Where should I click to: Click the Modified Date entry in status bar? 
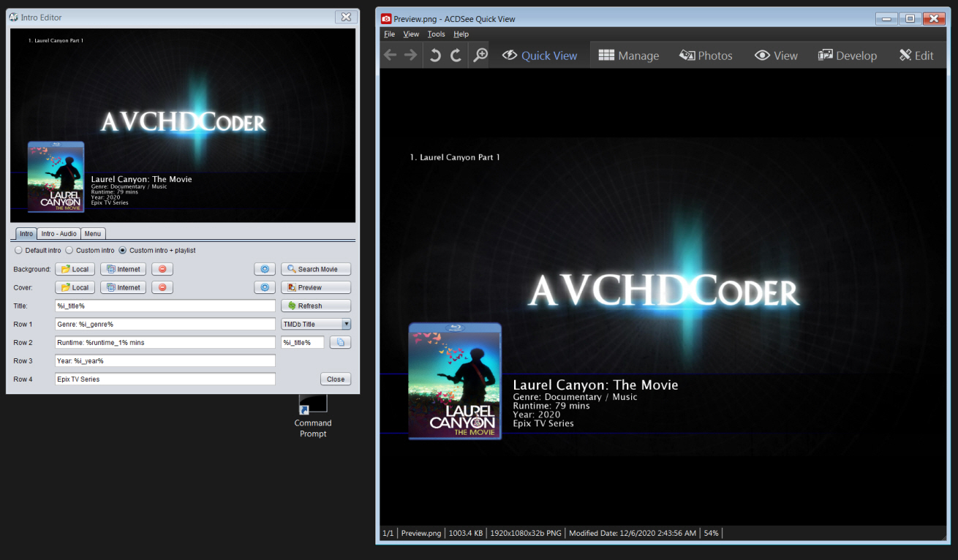[x=632, y=533]
